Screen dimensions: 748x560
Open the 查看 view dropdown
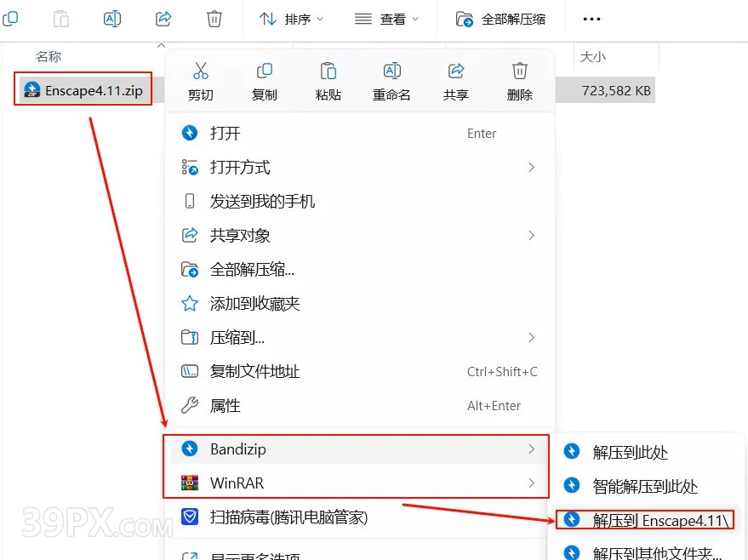(x=387, y=19)
